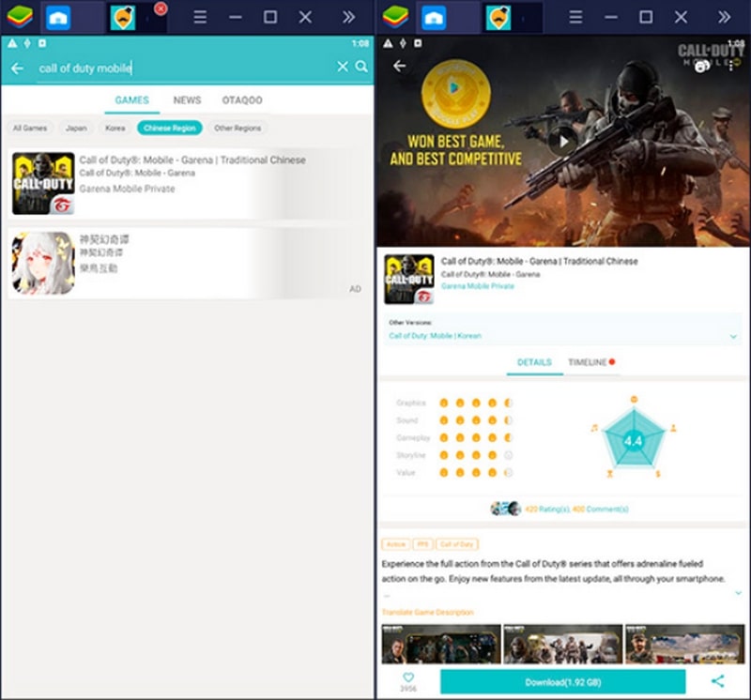This screenshot has width=751, height=700.
Task: Select the Korea region filter
Action: click(x=115, y=128)
